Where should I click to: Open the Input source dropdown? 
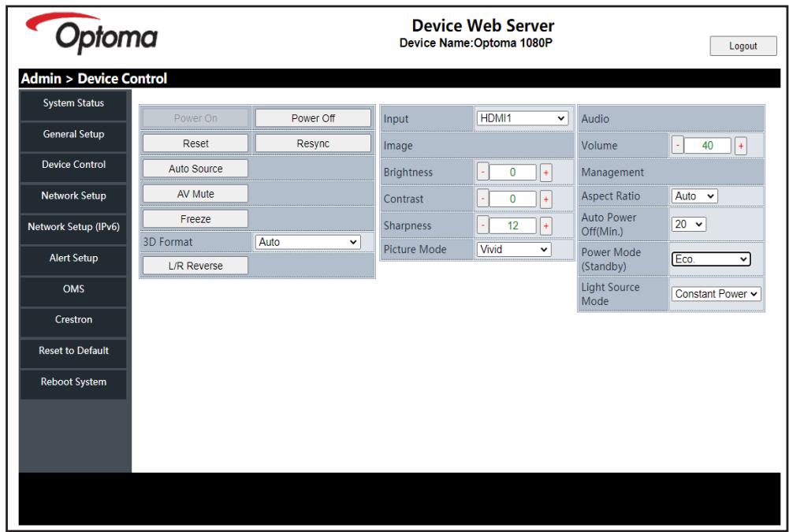[x=523, y=118]
